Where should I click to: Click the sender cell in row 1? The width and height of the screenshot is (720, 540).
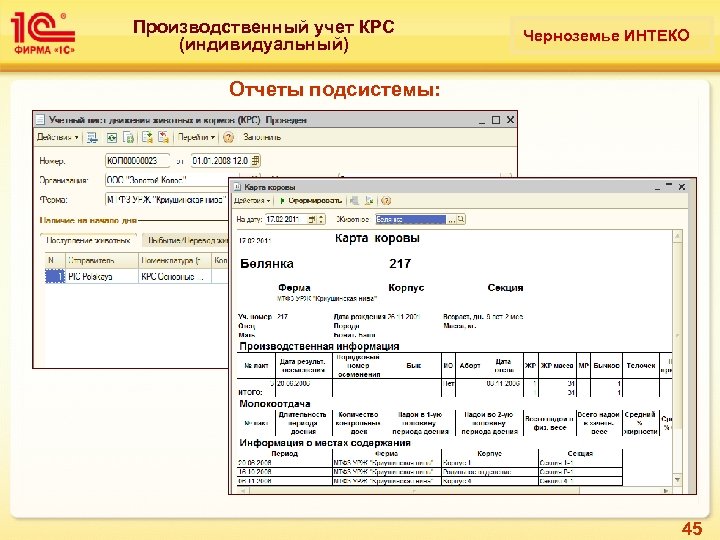pyautogui.click(x=101, y=276)
